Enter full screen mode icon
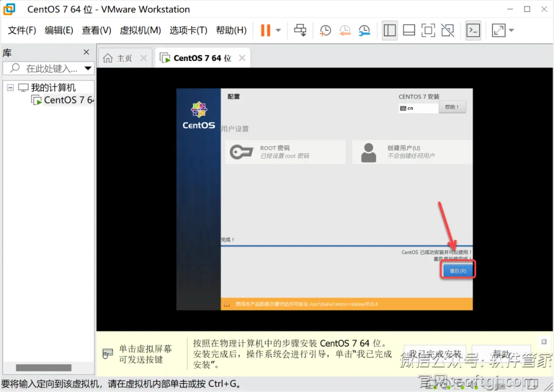 coord(428,30)
